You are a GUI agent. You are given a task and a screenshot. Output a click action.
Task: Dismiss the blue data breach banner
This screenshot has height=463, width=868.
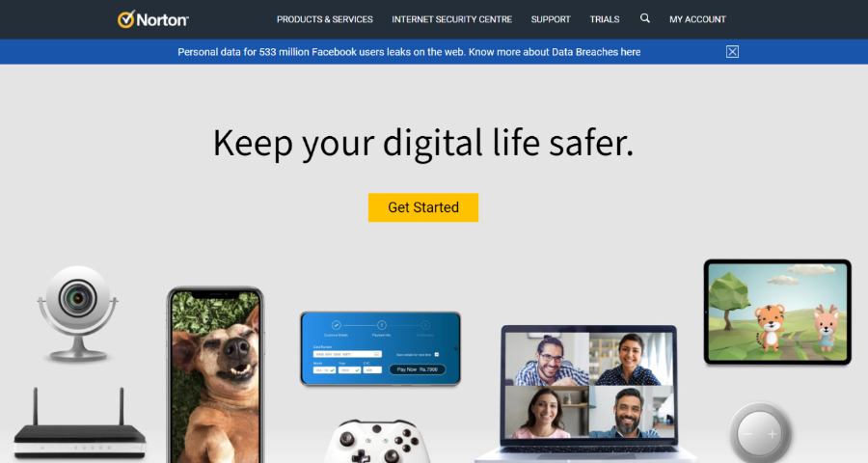732,51
